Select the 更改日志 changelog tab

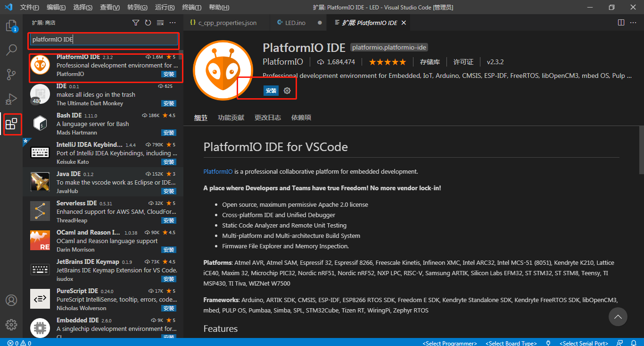pos(268,118)
